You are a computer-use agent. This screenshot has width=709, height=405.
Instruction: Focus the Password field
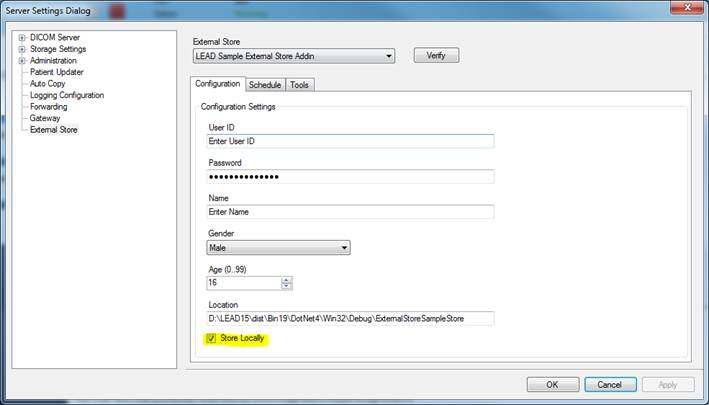coord(350,177)
